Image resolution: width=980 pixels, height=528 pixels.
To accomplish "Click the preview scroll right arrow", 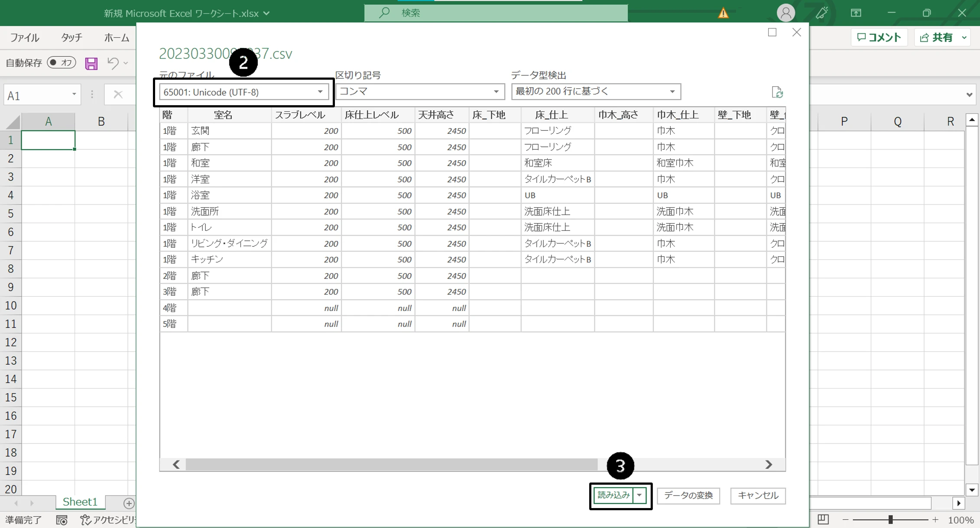I will [769, 464].
